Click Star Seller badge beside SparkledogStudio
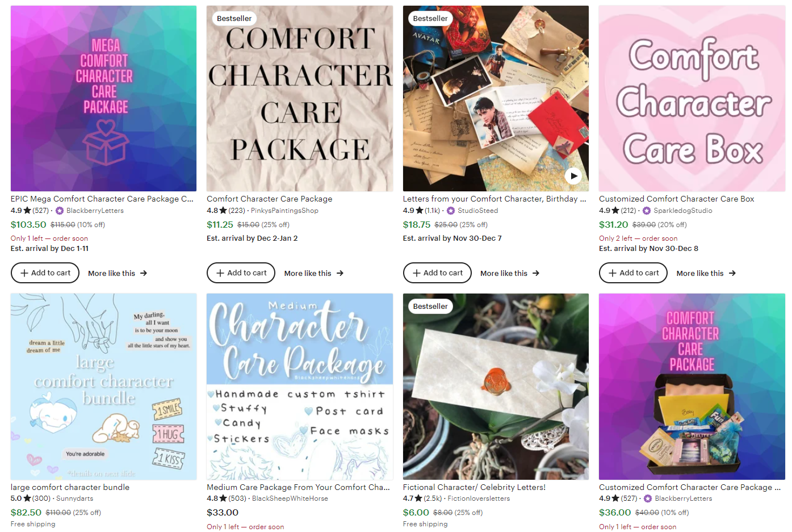 (647, 211)
